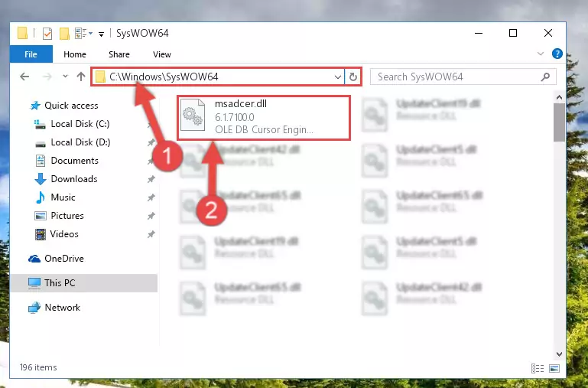The image size is (588, 388).
Task: Click the Pictures icon in sidebar
Action: (40, 216)
